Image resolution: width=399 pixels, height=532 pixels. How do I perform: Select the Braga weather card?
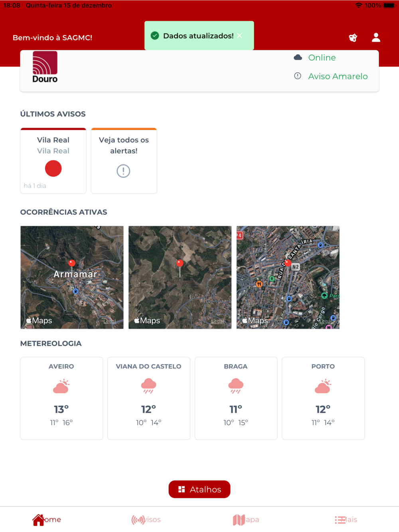[236, 398]
